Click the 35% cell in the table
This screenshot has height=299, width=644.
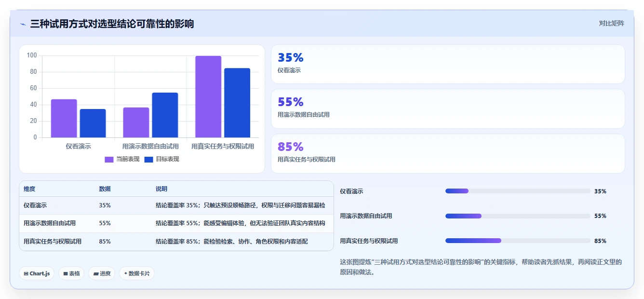(123, 205)
